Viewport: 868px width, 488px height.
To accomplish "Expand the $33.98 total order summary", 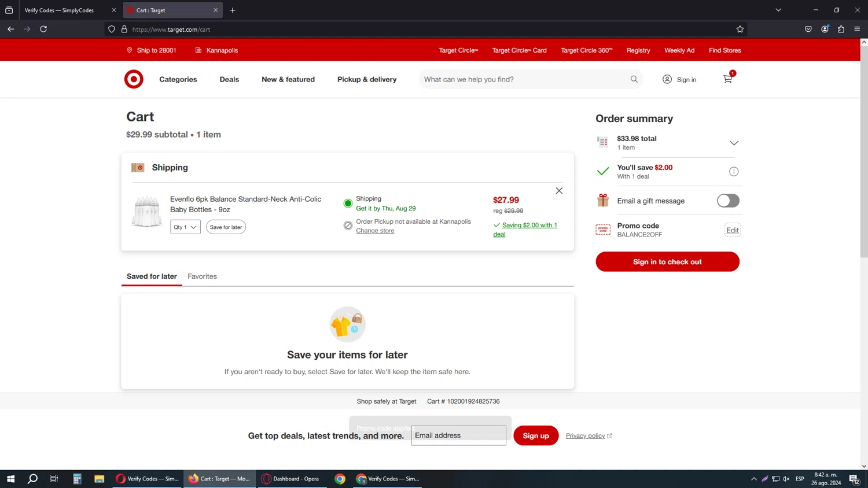I will 734,143.
